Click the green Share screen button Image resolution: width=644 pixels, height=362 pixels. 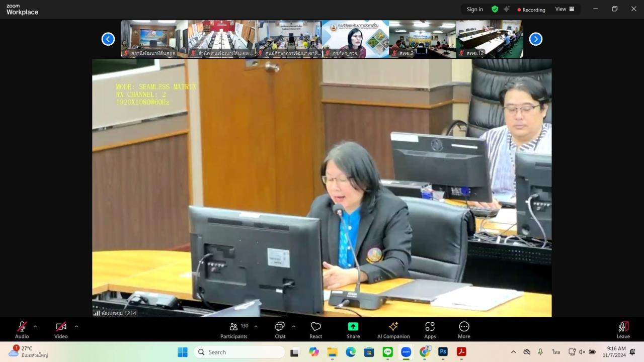pos(353,330)
